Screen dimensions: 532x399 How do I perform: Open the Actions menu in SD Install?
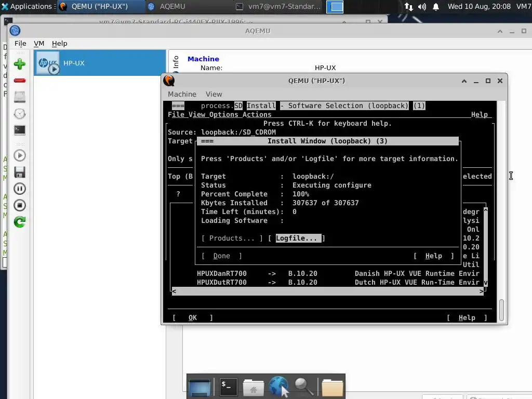click(x=257, y=115)
